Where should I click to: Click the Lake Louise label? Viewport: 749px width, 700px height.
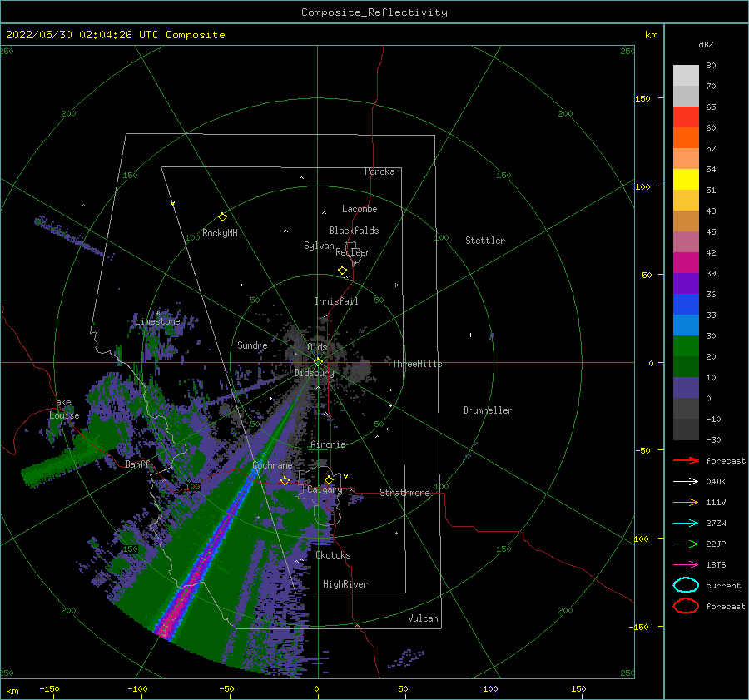click(64, 409)
